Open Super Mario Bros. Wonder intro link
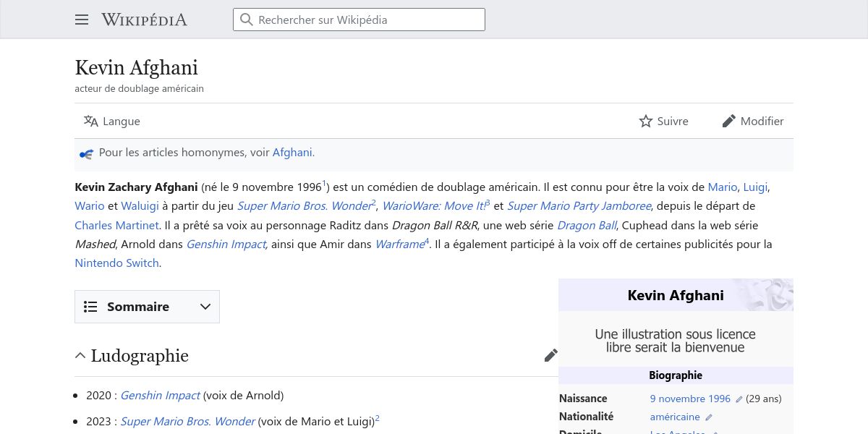Viewport: 868px width, 434px height. 305,206
